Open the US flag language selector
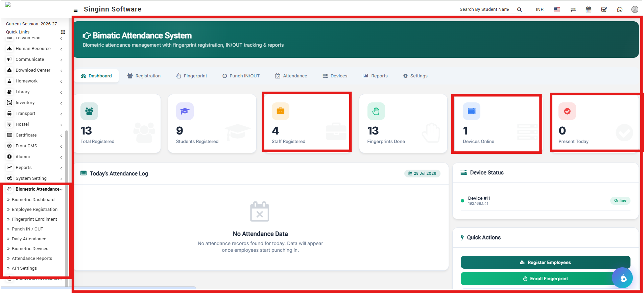Image resolution: width=644 pixels, height=293 pixels. (x=557, y=9)
